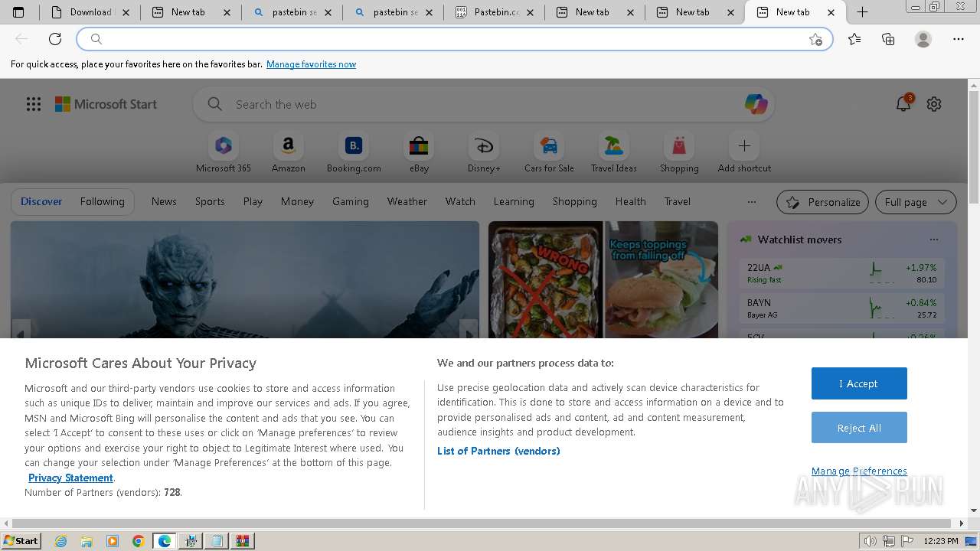The width and height of the screenshot is (980, 551).
Task: Select the Discover feed tab
Action: click(41, 201)
